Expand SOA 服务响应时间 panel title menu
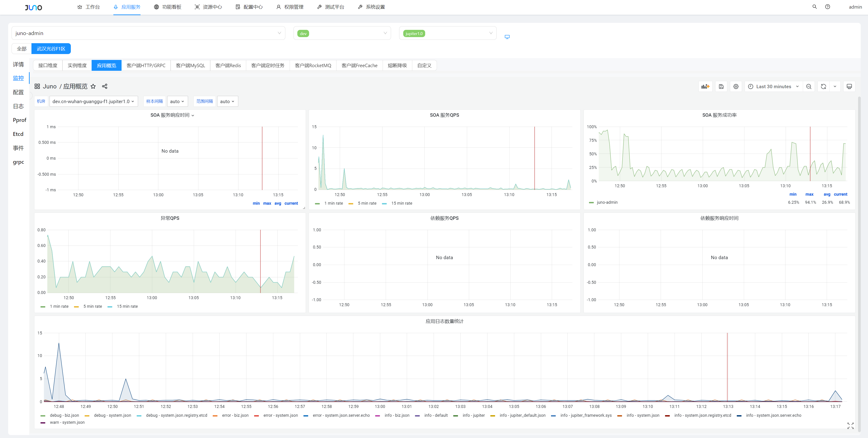 (x=172, y=115)
